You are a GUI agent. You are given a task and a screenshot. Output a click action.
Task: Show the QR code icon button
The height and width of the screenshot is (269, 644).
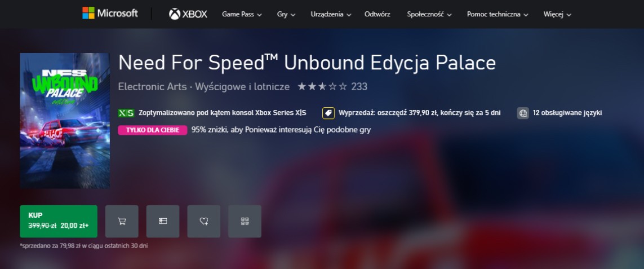point(245,221)
